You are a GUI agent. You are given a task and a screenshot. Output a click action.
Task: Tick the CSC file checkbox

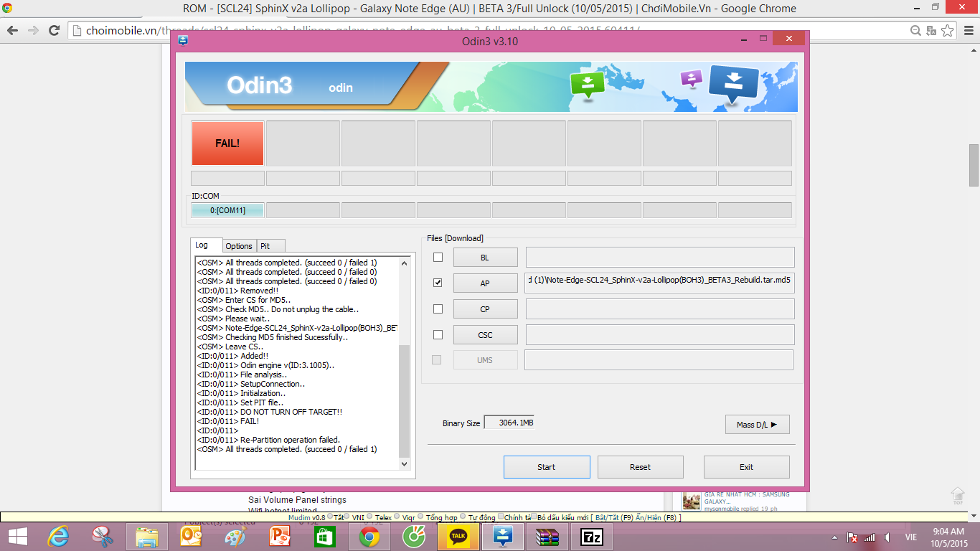point(438,335)
